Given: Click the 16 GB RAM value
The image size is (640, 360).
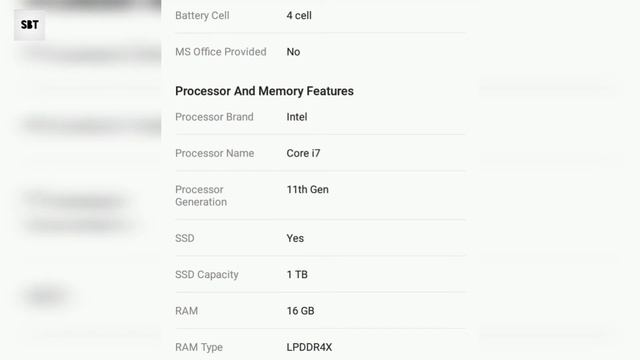Looking at the screenshot, I should pyautogui.click(x=300, y=311).
